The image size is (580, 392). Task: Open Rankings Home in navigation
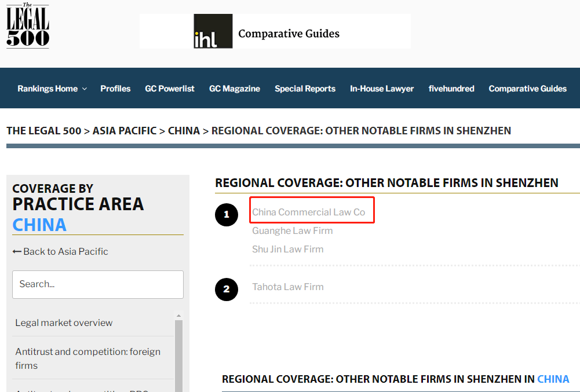[48, 89]
